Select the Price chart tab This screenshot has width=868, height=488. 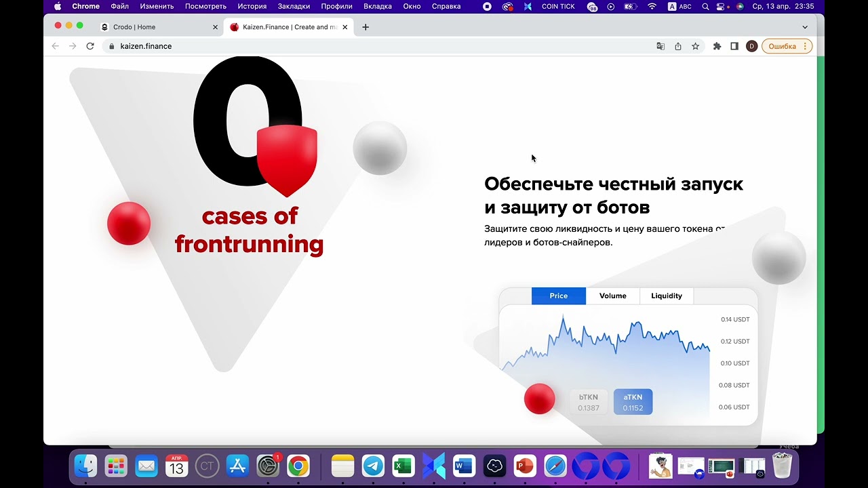pos(559,296)
